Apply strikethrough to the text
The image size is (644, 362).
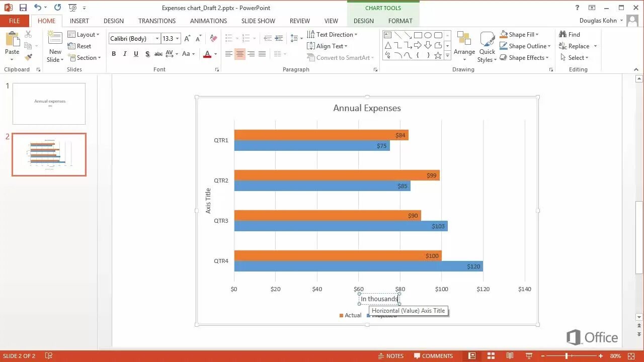(x=158, y=54)
